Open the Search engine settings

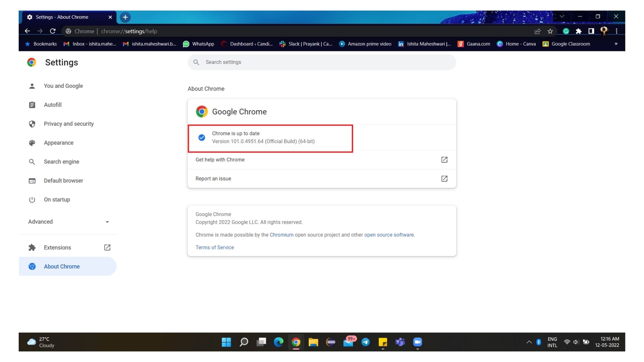[61, 161]
